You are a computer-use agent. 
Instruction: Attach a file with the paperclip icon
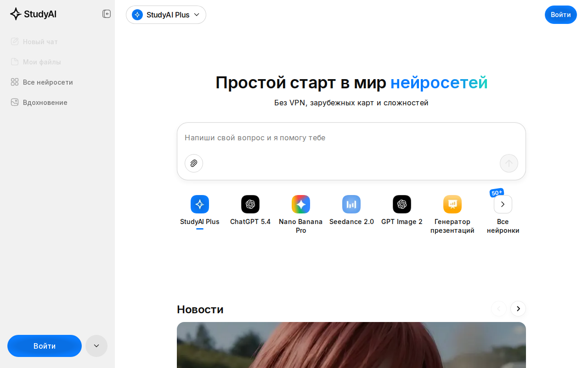click(x=194, y=163)
